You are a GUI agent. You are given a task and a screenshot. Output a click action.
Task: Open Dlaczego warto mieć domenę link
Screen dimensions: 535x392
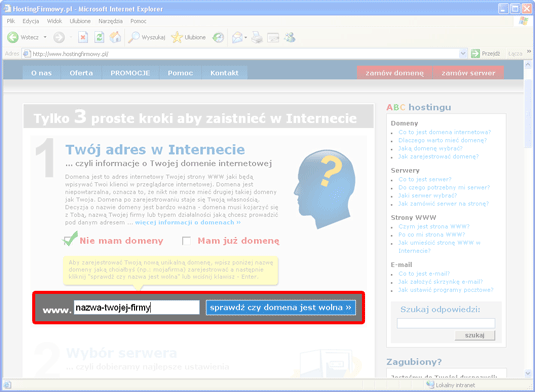443,140
